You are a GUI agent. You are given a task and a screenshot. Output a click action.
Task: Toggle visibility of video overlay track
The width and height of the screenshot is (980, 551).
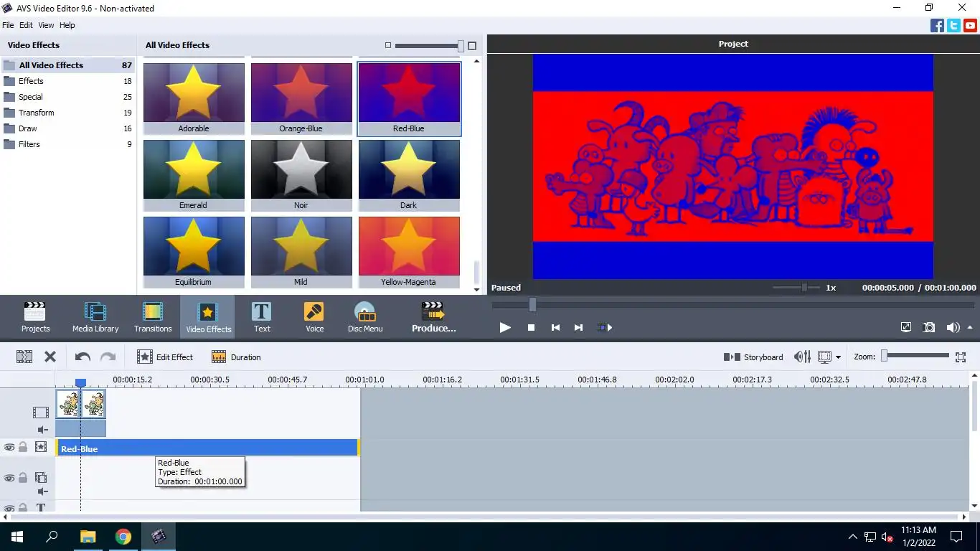(9, 478)
